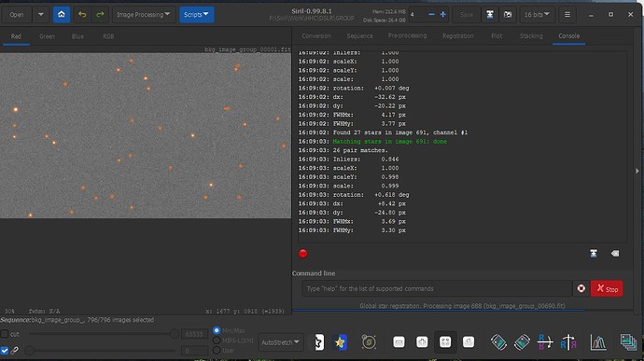Click the 65535 high value field
644x361 pixels.
coord(194,334)
